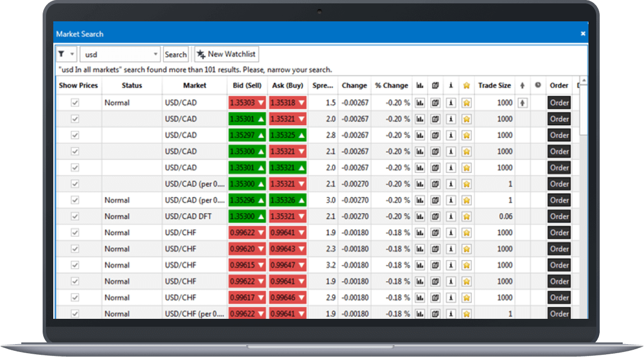Viewport: 644px width, 357px height.
Task: Open the filter options dropdown arrow
Action: click(71, 53)
